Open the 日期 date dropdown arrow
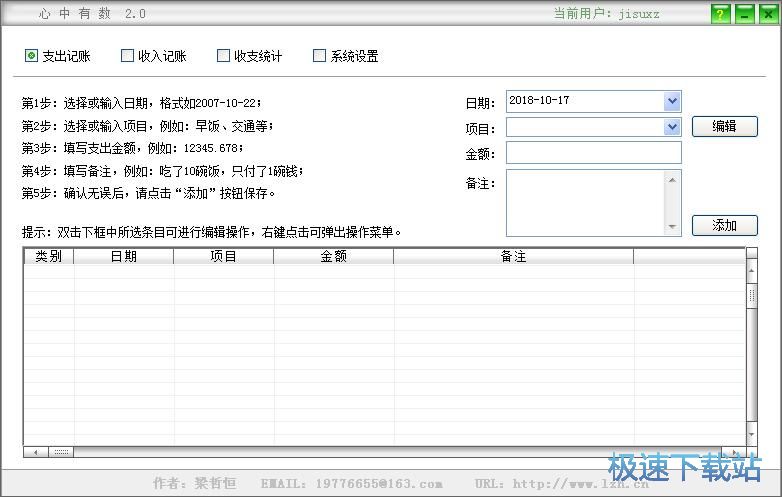 pyautogui.click(x=672, y=101)
